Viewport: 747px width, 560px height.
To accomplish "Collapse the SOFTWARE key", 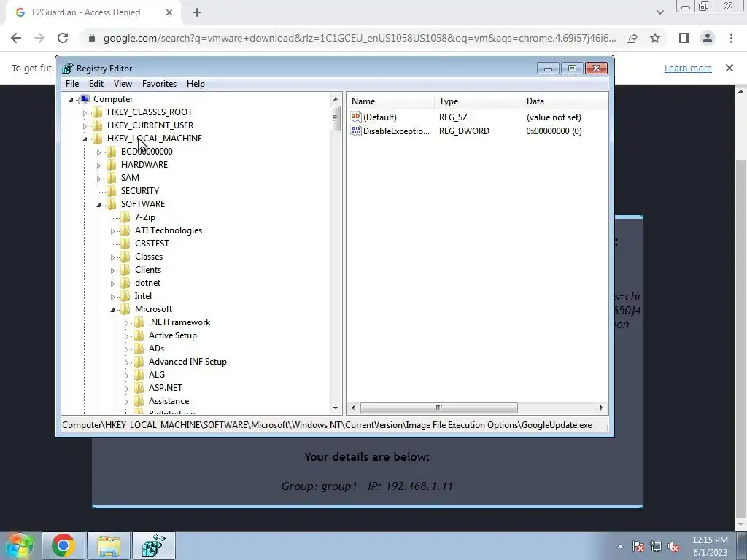I will (98, 205).
